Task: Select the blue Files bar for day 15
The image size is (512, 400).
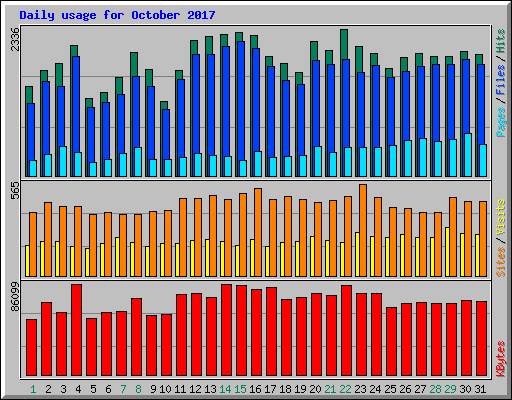Action: (x=241, y=101)
